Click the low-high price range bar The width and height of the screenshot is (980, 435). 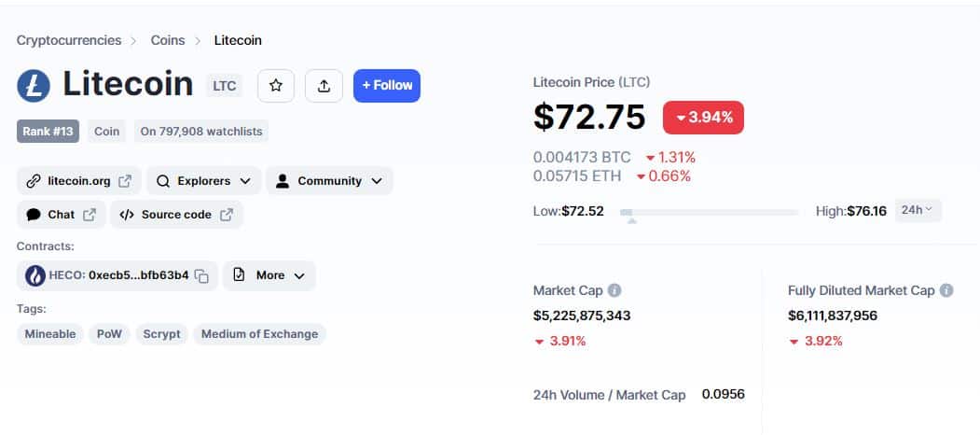710,213
